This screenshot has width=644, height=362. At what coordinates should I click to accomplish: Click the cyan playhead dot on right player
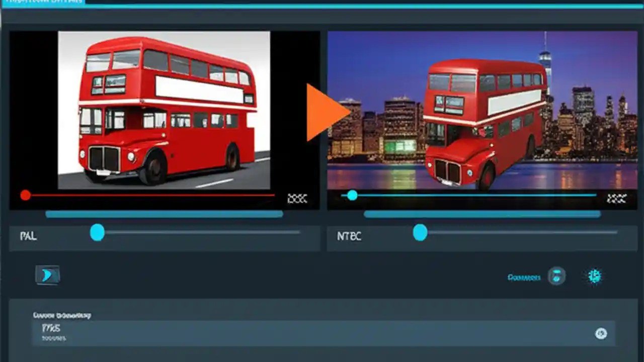tap(352, 196)
